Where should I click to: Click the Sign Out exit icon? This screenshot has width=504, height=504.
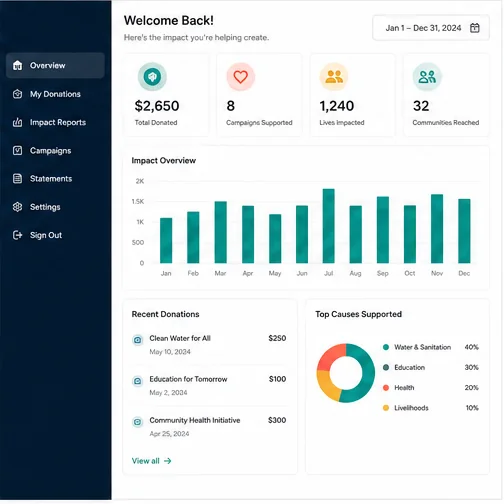pyautogui.click(x=17, y=235)
